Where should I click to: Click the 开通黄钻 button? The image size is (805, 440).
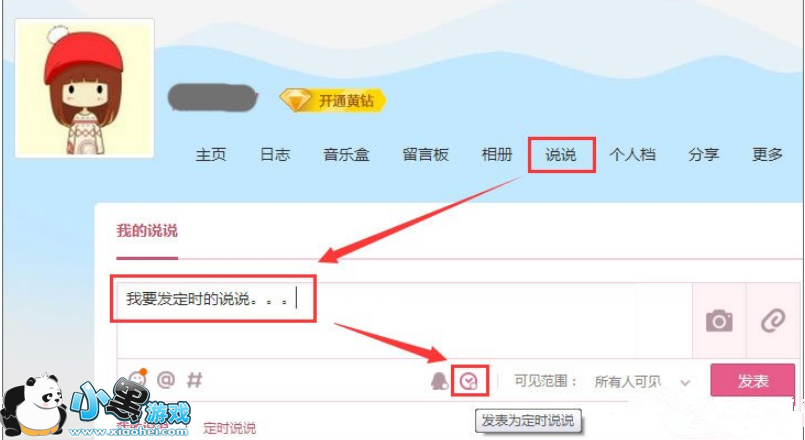pyautogui.click(x=333, y=100)
